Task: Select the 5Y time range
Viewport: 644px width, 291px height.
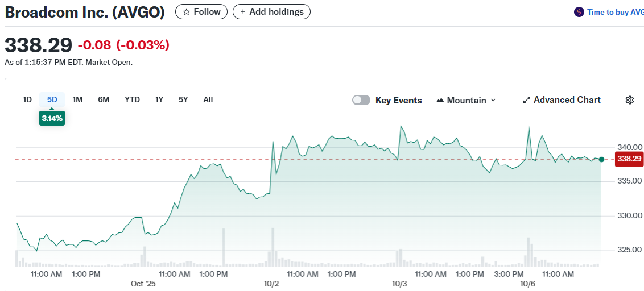Action: click(x=183, y=99)
